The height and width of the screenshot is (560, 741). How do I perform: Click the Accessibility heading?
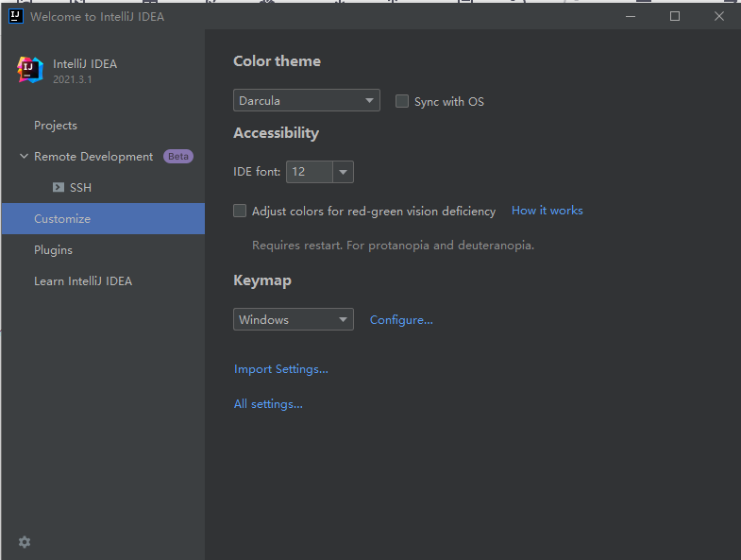pyautogui.click(x=276, y=133)
